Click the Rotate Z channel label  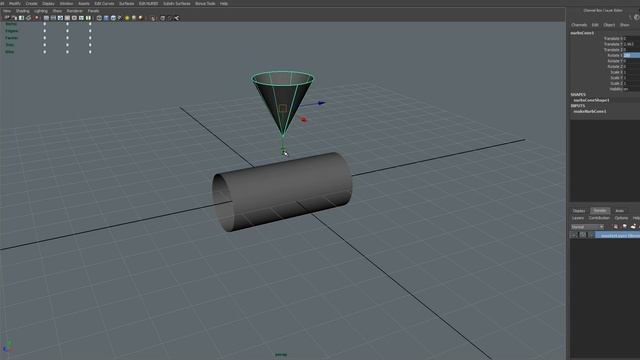coord(615,67)
